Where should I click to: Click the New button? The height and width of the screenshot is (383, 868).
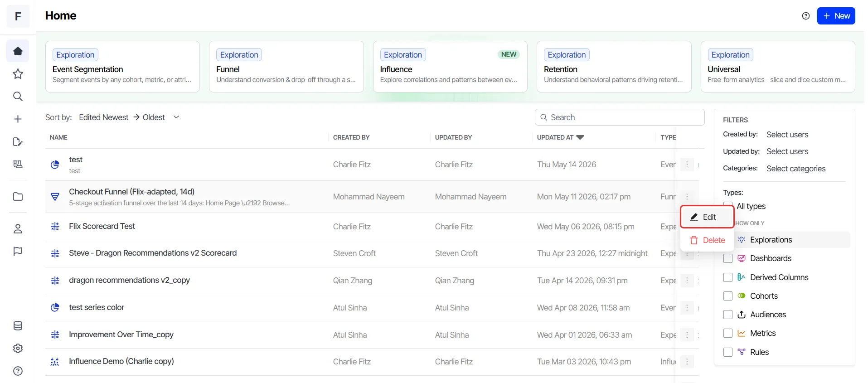tap(836, 16)
